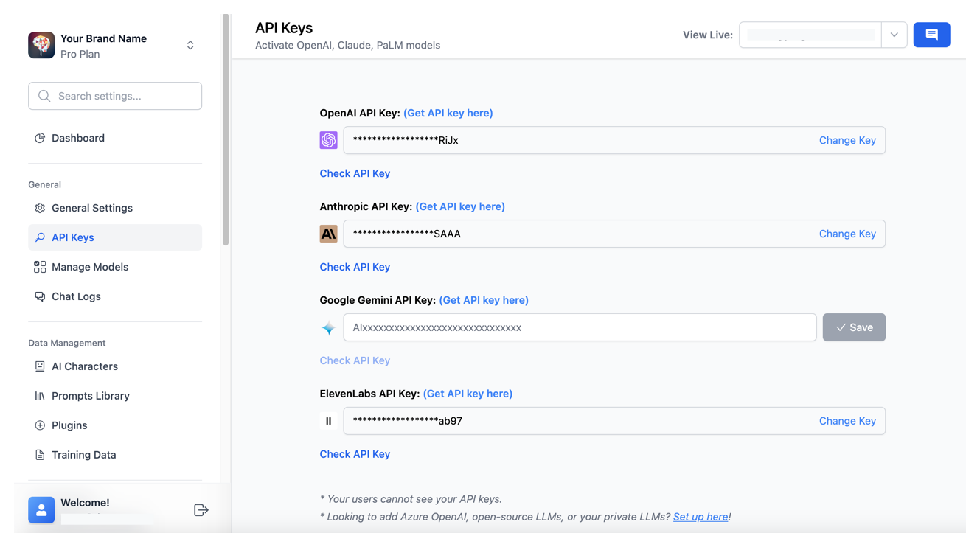Screen dimensions: 980x547
Task: Click the OpenAI API key field
Action: 614,140
